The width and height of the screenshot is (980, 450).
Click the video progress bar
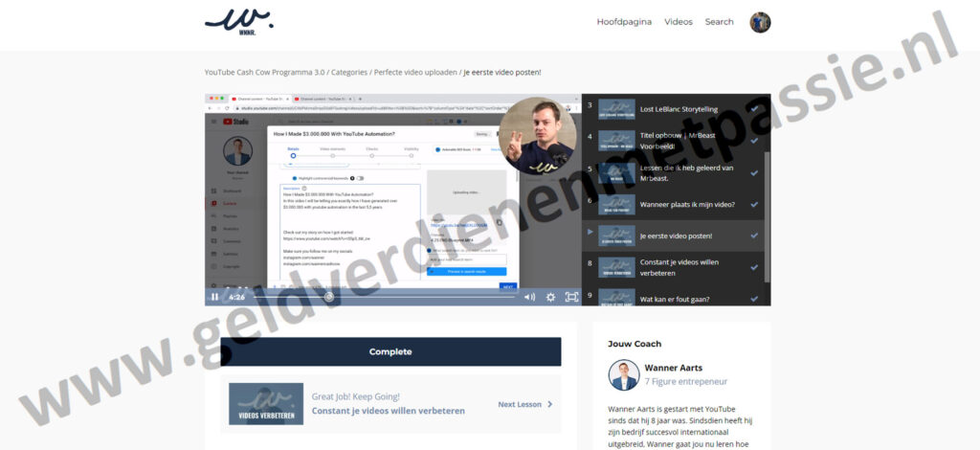383,297
